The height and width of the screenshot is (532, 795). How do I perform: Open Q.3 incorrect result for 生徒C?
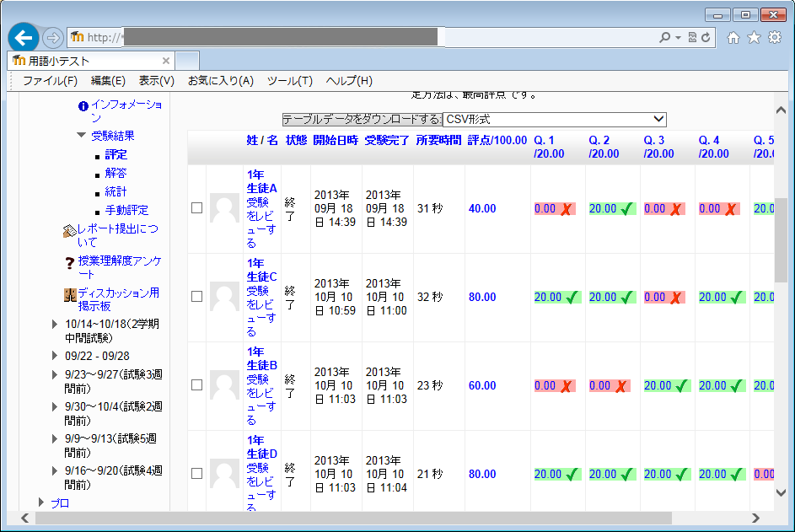coord(664,297)
